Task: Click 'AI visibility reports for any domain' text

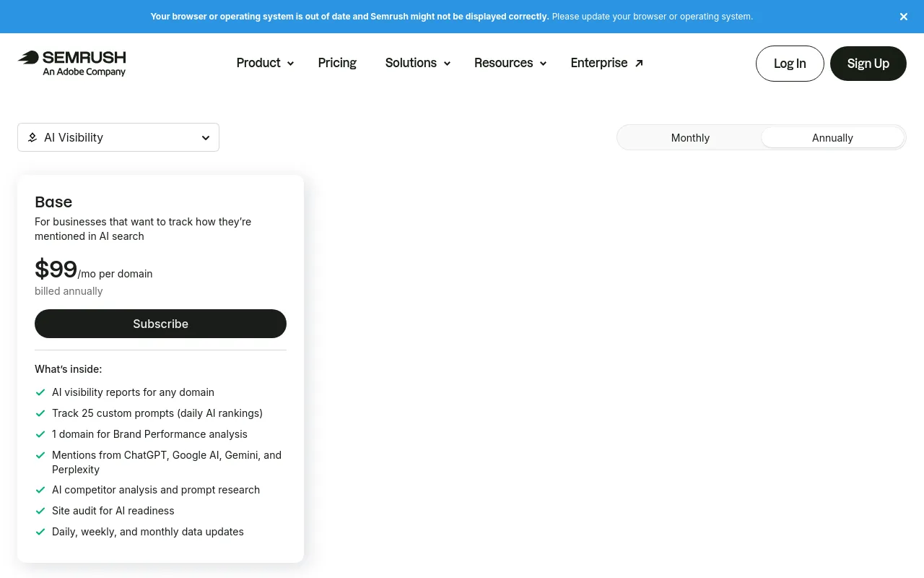Action: (x=133, y=392)
